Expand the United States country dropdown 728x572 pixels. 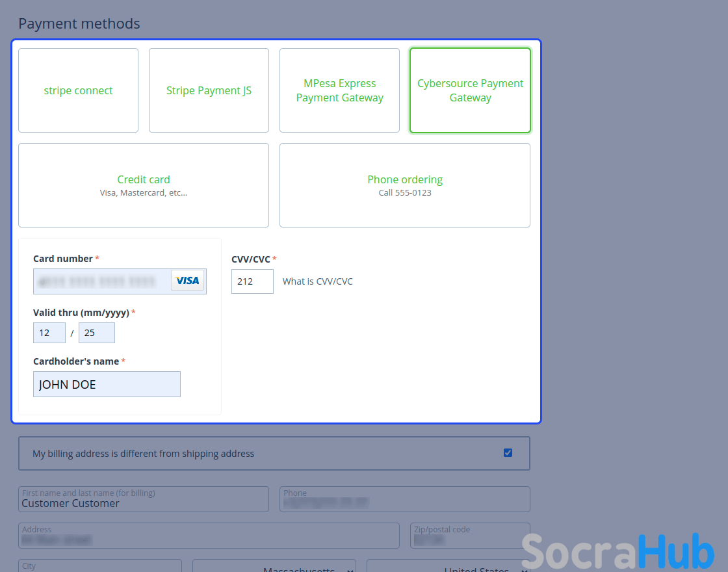[x=448, y=567]
